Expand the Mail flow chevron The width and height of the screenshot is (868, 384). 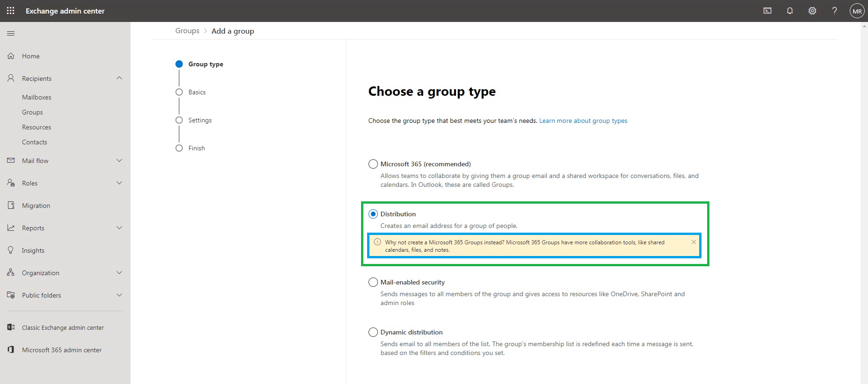tap(119, 160)
